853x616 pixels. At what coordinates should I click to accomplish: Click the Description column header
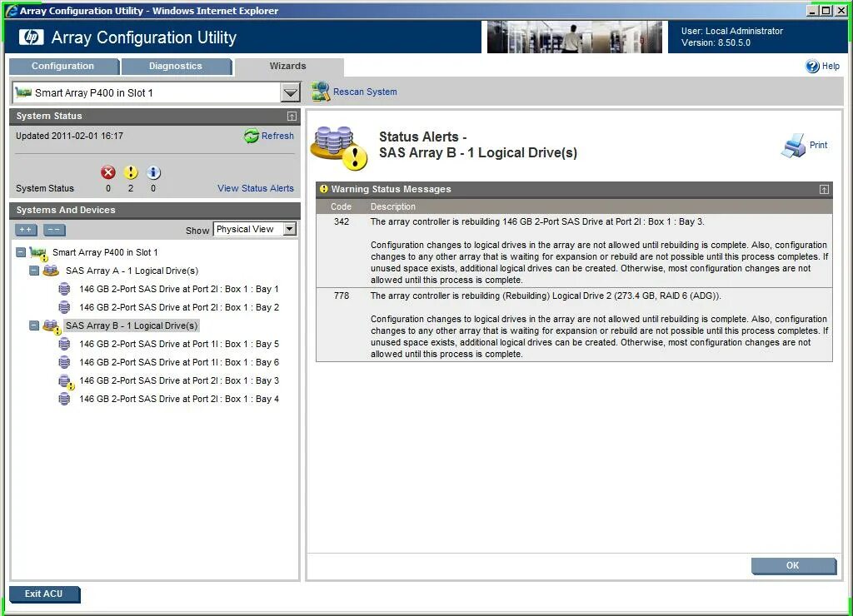click(x=393, y=206)
